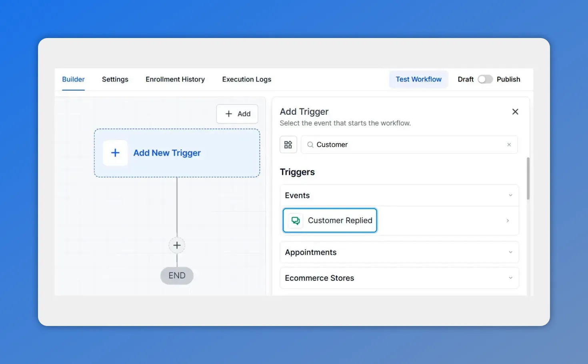Click the chat bubble icon on Customer Replied

click(295, 220)
